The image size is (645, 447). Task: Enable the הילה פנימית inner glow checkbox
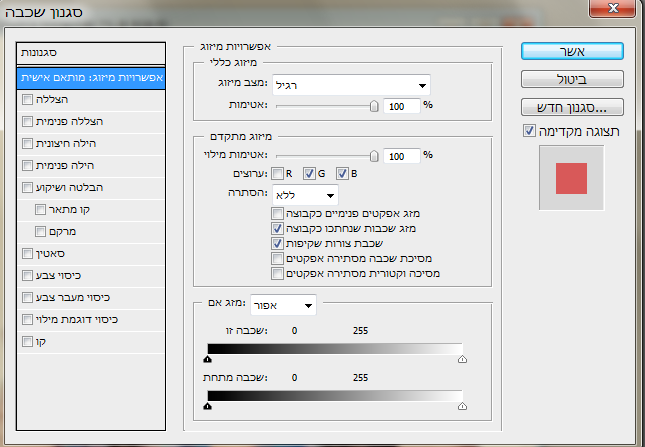(27, 165)
